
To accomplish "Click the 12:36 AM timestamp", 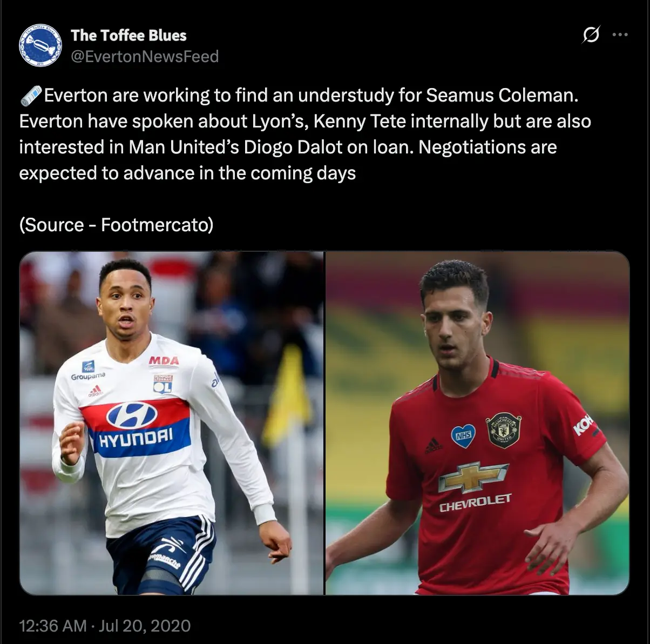I will [53, 626].
